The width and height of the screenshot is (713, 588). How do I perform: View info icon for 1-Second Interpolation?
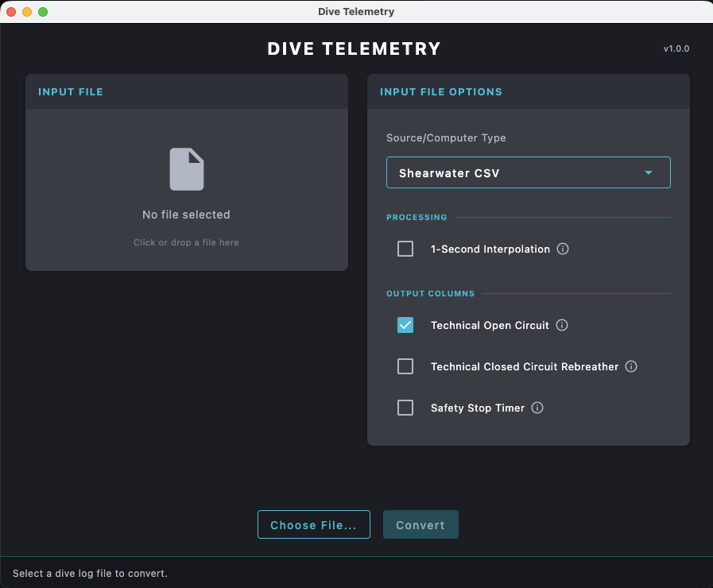click(x=563, y=249)
